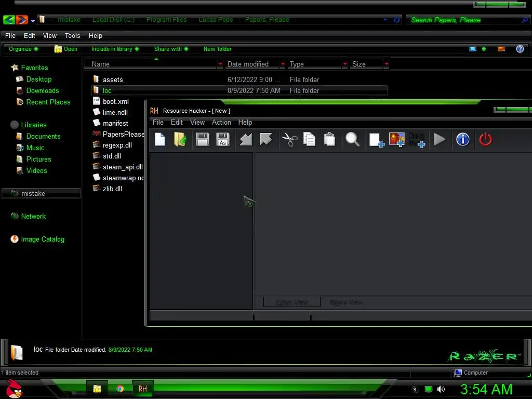532x399 pixels.
Task: Click the Paste clipboard icon
Action: (x=329, y=139)
